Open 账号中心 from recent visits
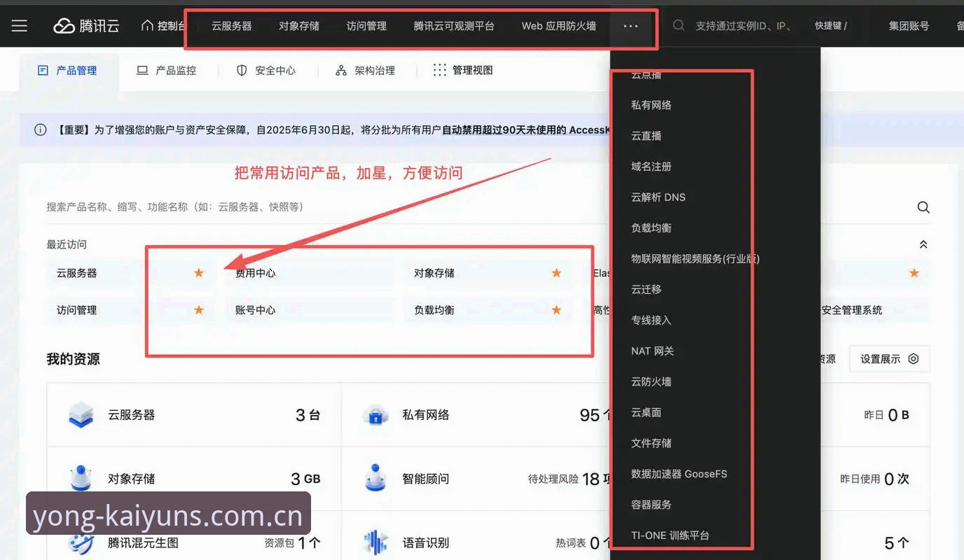 256,309
